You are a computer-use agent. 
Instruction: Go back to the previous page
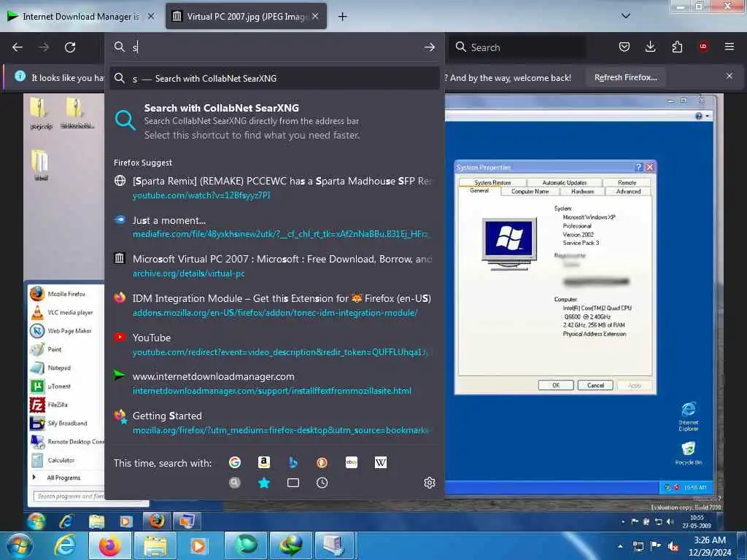18,47
